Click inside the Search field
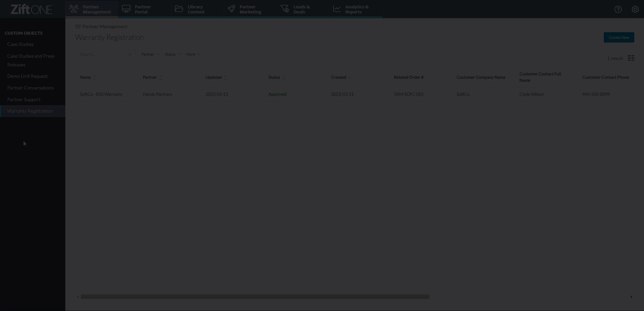Screen dimensions: 644x311 pos(101,54)
